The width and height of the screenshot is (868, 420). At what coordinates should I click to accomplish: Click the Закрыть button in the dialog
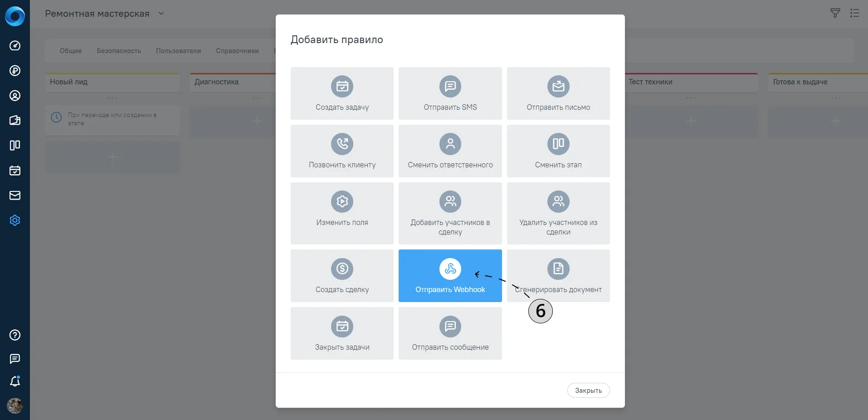588,391
